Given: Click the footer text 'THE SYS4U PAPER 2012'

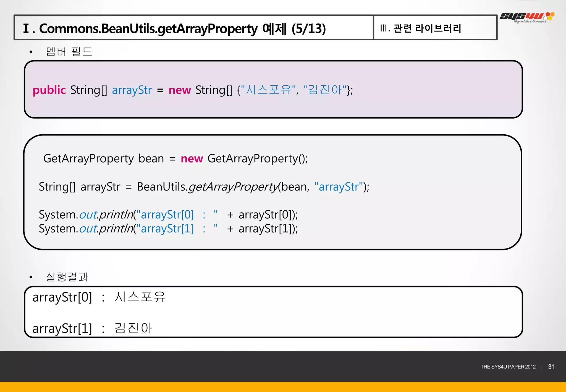Looking at the screenshot, I should click(x=508, y=367).
